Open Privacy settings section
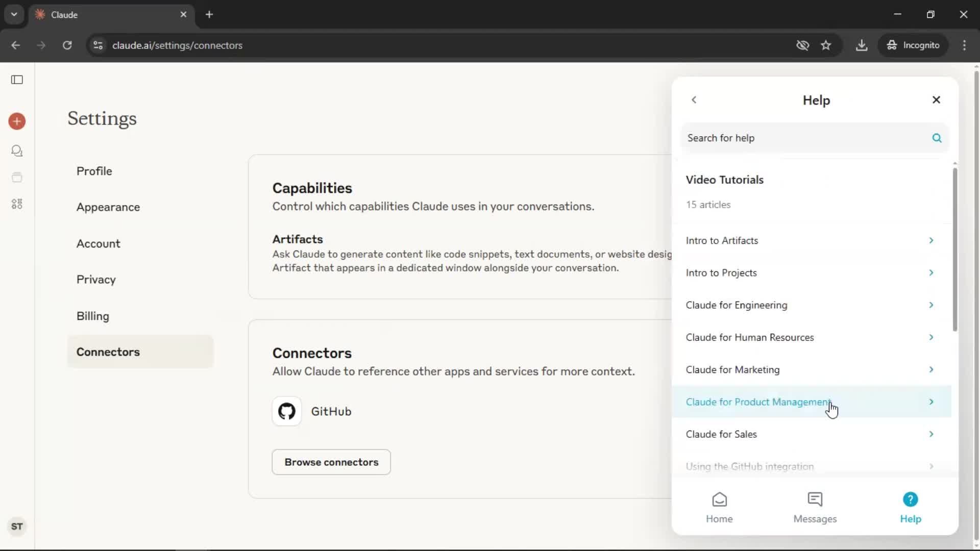This screenshot has width=980, height=551. pos(140,280)
